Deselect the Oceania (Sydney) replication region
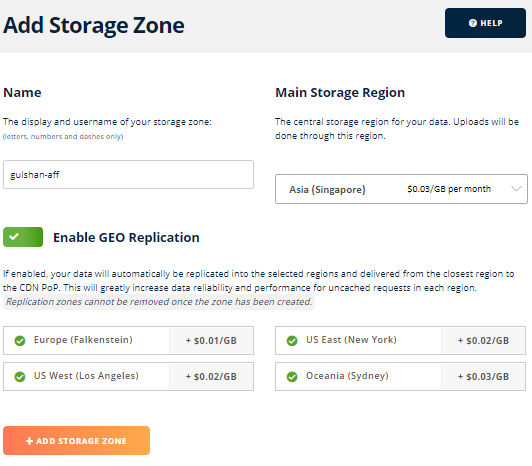Image resolution: width=532 pixels, height=466 pixels. (400, 376)
